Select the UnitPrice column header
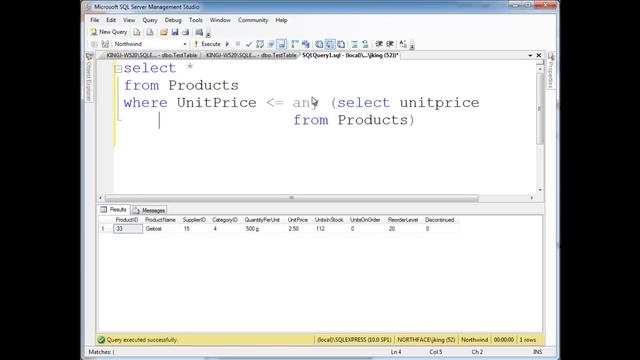 pyautogui.click(x=298, y=220)
